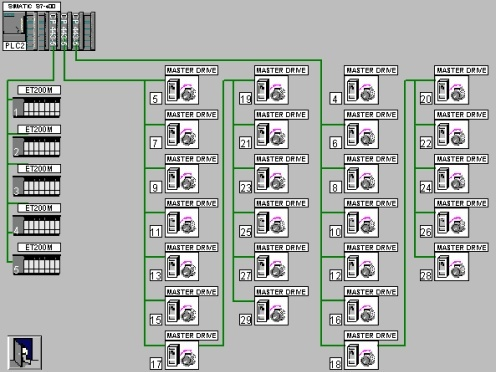Click the MASTER DRIVE label above drive 20
This screenshot has height=372, width=496.
tap(461, 70)
